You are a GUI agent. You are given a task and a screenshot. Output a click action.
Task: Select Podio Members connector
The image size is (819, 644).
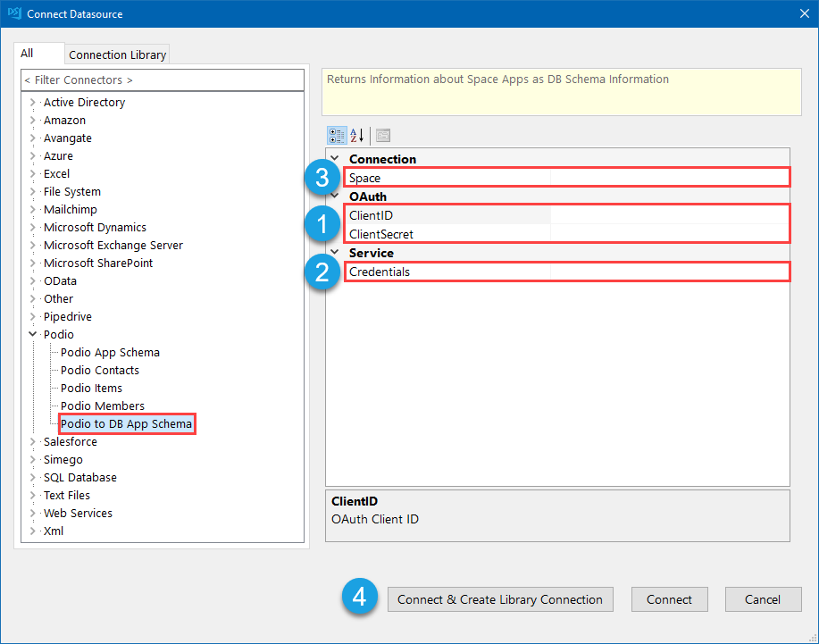[103, 406]
